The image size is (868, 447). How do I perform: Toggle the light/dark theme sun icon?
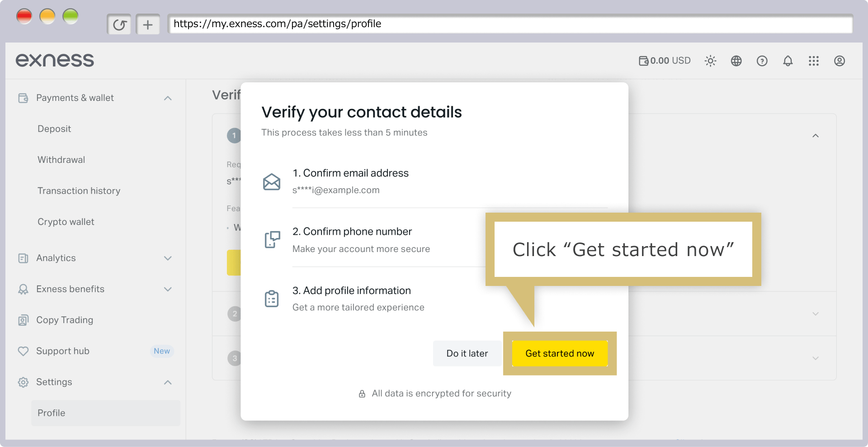710,61
